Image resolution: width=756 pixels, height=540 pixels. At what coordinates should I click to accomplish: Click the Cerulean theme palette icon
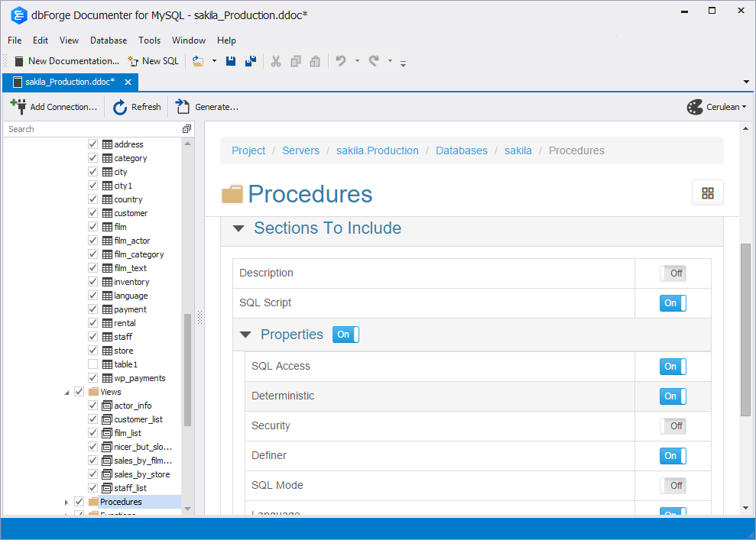(695, 107)
